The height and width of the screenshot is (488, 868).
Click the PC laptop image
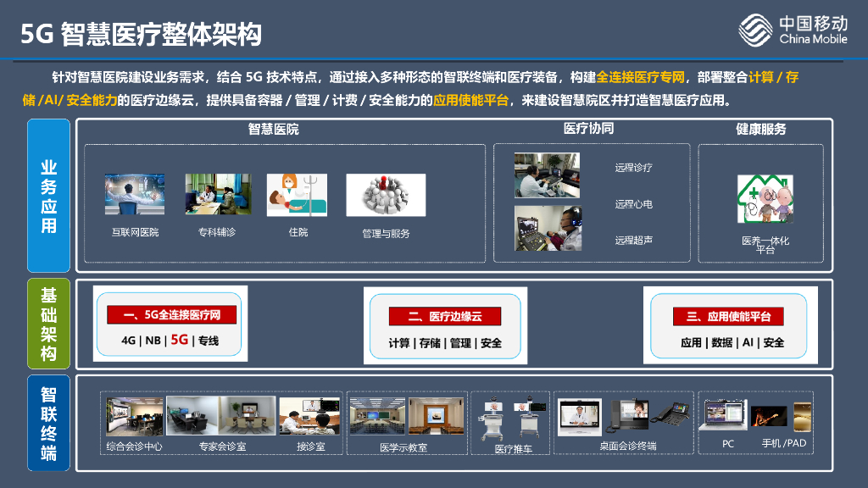[x=724, y=415]
